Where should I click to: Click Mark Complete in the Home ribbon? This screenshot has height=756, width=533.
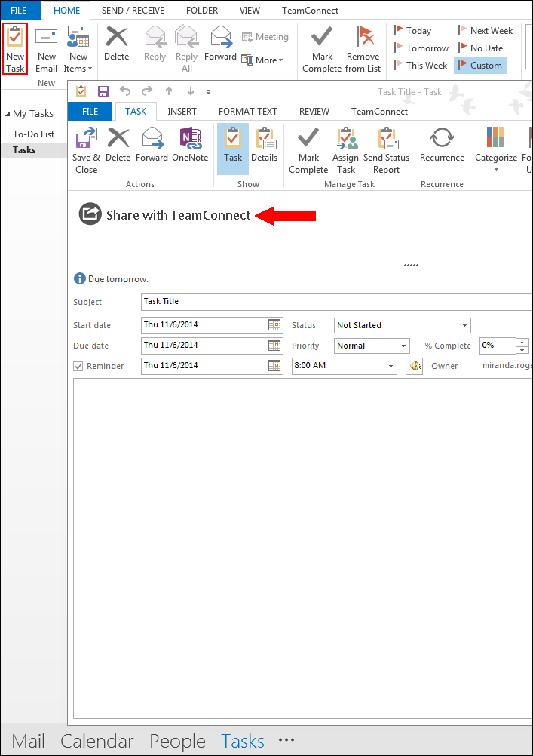pos(322,49)
